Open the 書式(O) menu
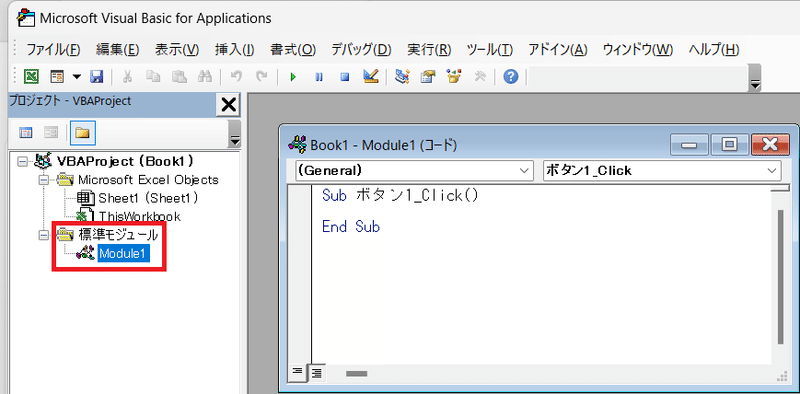Image resolution: width=800 pixels, height=394 pixels. tap(293, 50)
